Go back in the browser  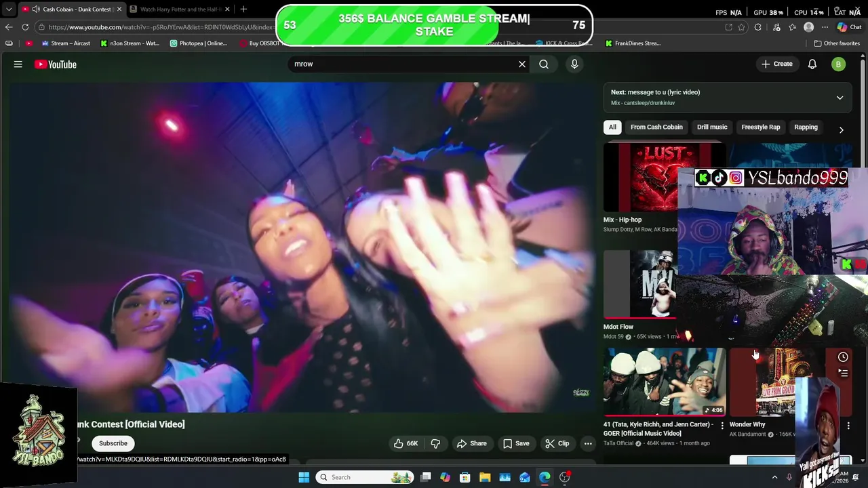(x=9, y=27)
